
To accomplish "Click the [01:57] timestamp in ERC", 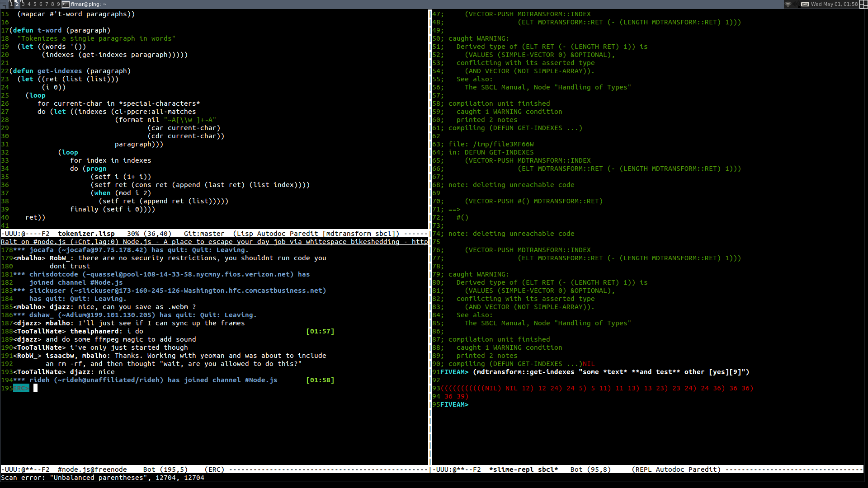I will pyautogui.click(x=320, y=331).
